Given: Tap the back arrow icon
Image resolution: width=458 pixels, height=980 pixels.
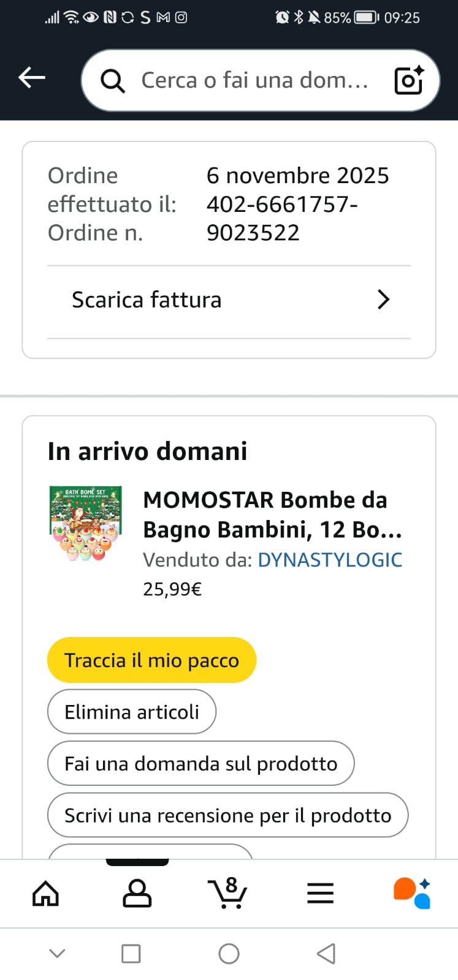Looking at the screenshot, I should (32, 78).
